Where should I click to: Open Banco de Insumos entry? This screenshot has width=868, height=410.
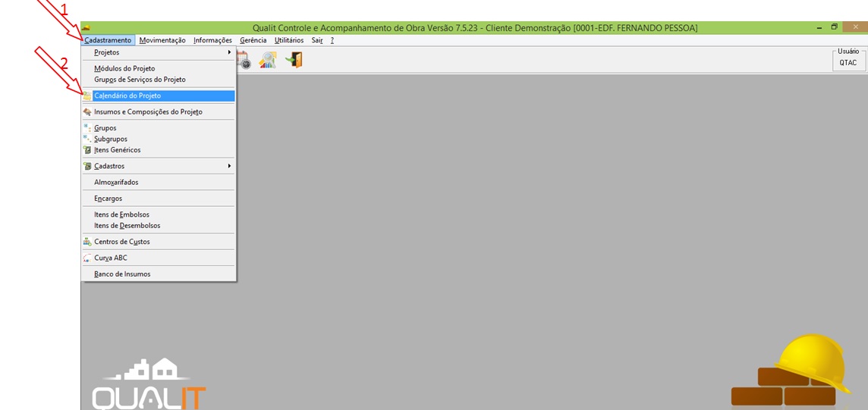[159, 274]
